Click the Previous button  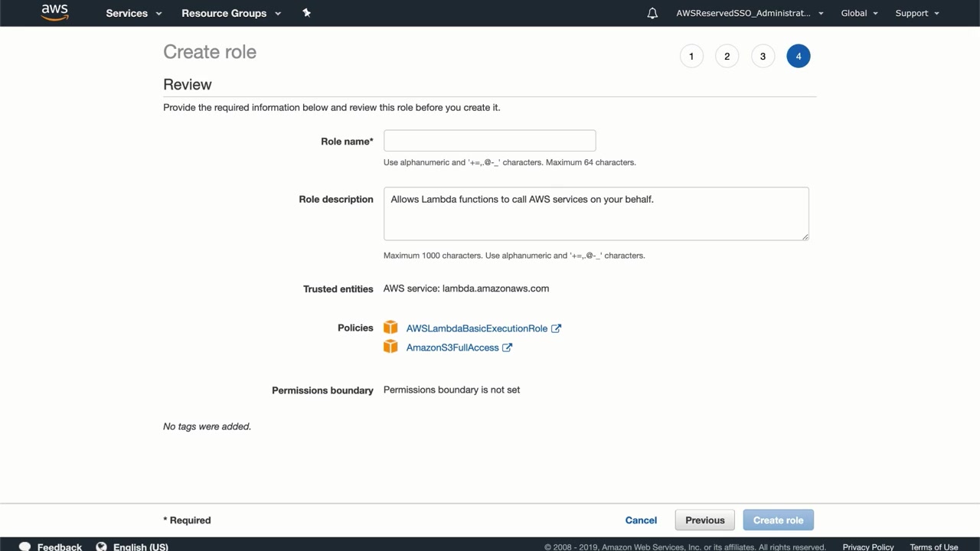click(704, 520)
